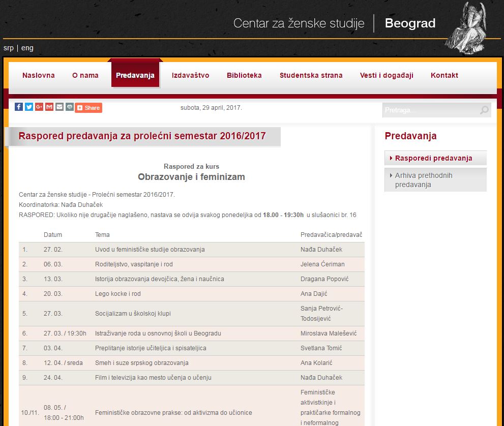The image size is (504, 426).
Task: Click the search magnifier icon
Action: pyautogui.click(x=484, y=110)
